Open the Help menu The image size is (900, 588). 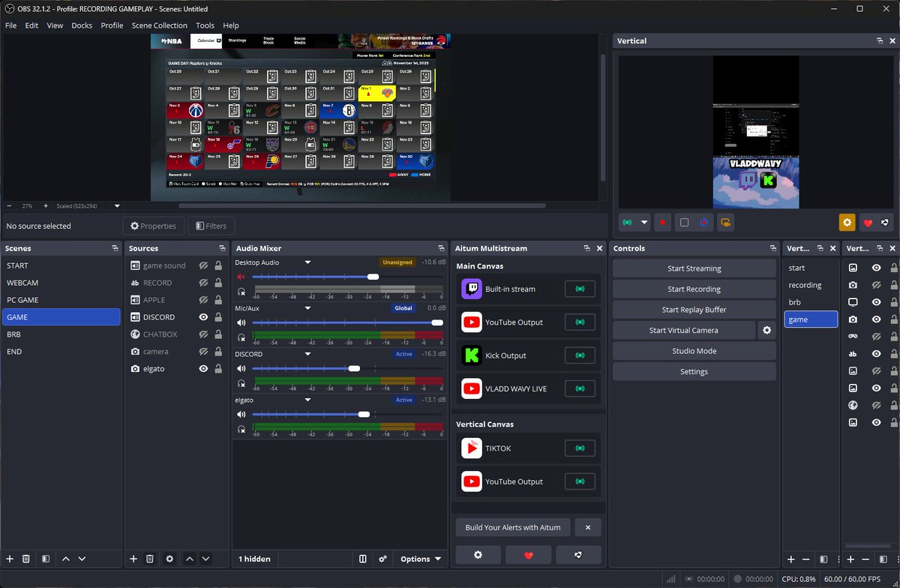pos(231,25)
